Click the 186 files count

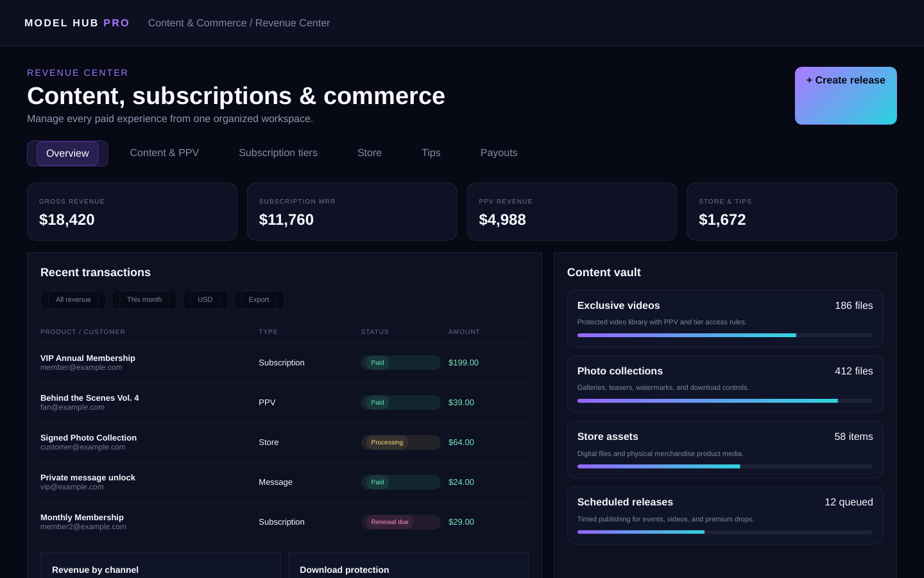[853, 306]
